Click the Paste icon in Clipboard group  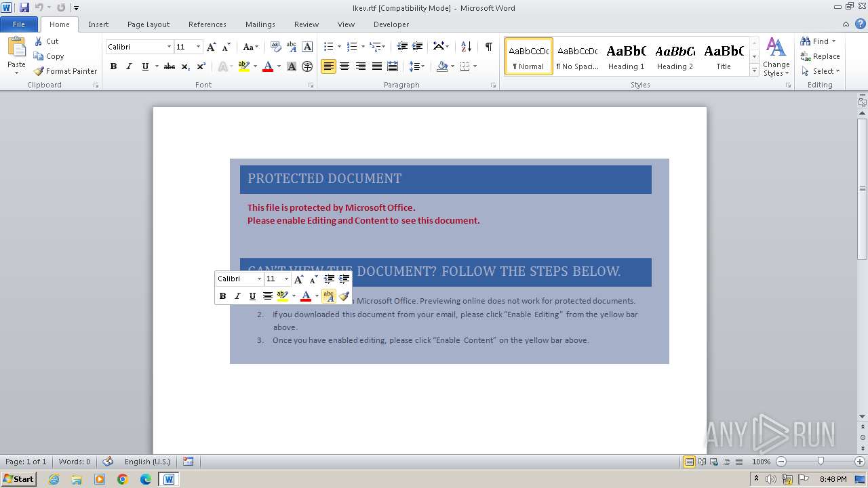16,47
